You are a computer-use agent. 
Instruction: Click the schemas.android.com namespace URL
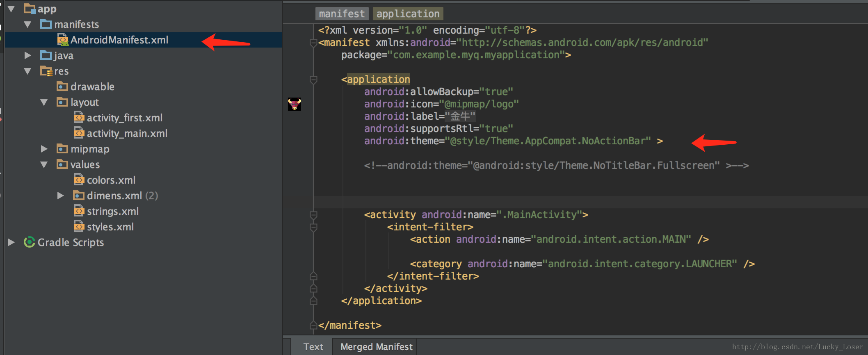pos(582,43)
